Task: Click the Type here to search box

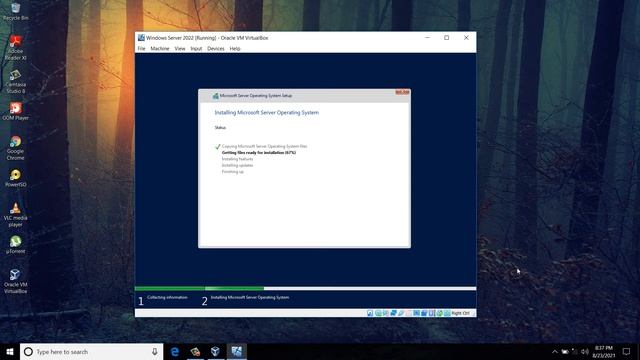Action: [91, 351]
